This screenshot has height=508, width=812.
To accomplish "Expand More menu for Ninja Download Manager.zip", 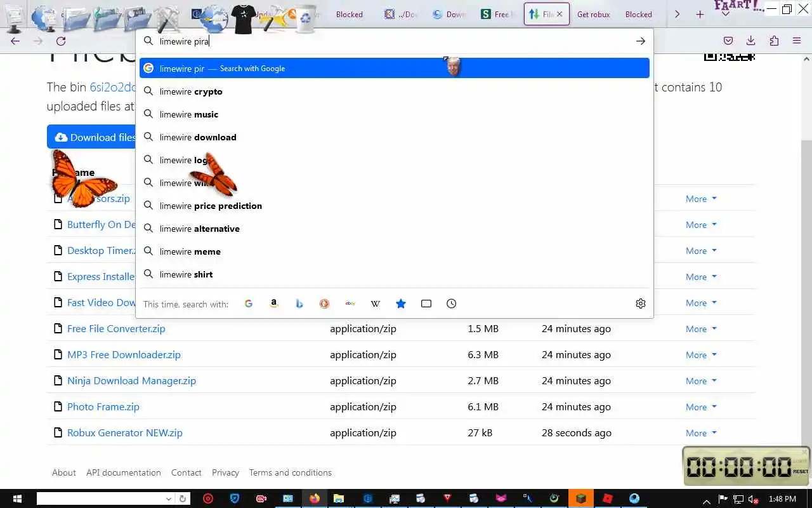I will click(701, 381).
